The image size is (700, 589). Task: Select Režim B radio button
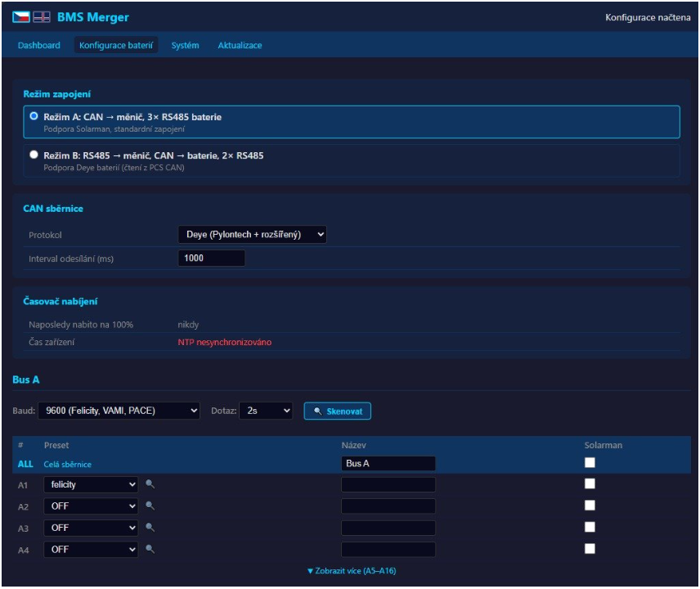pos(34,155)
